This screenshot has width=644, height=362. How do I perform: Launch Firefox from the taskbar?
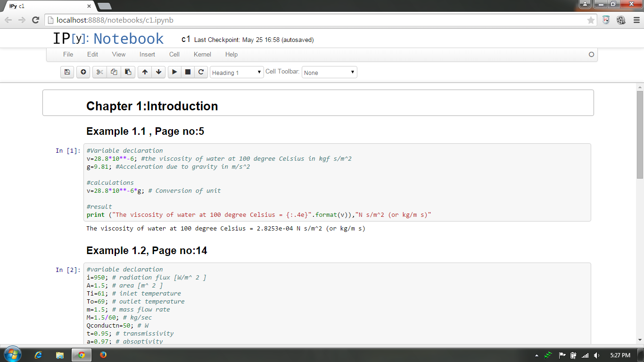103,355
